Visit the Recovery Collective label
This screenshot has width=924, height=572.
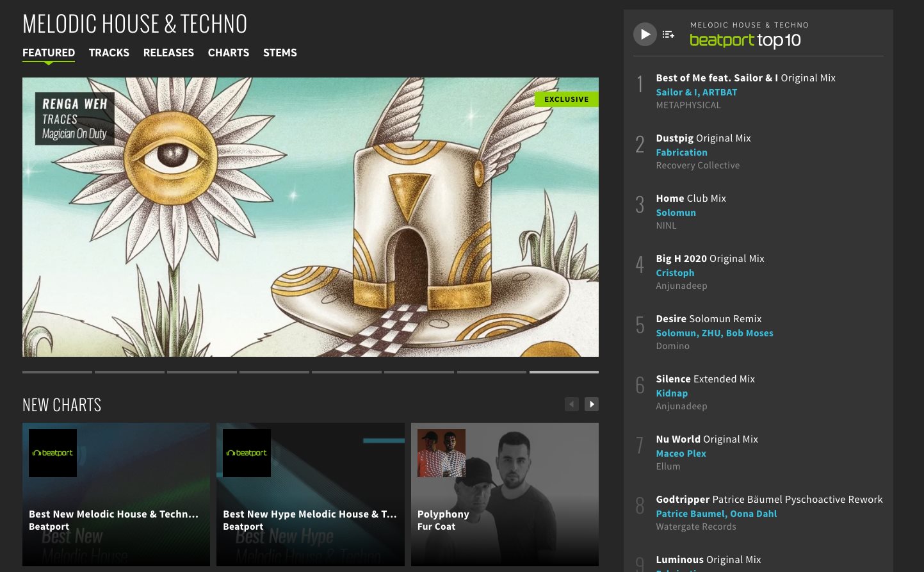[698, 165]
